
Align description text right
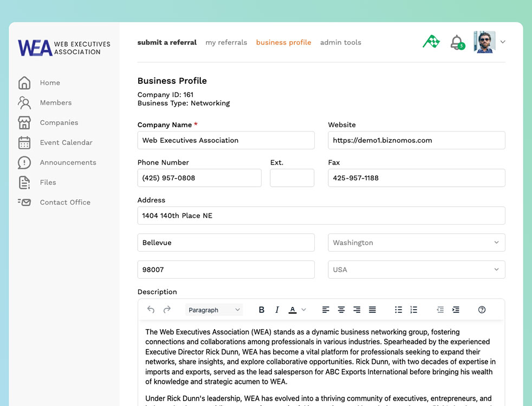point(356,310)
